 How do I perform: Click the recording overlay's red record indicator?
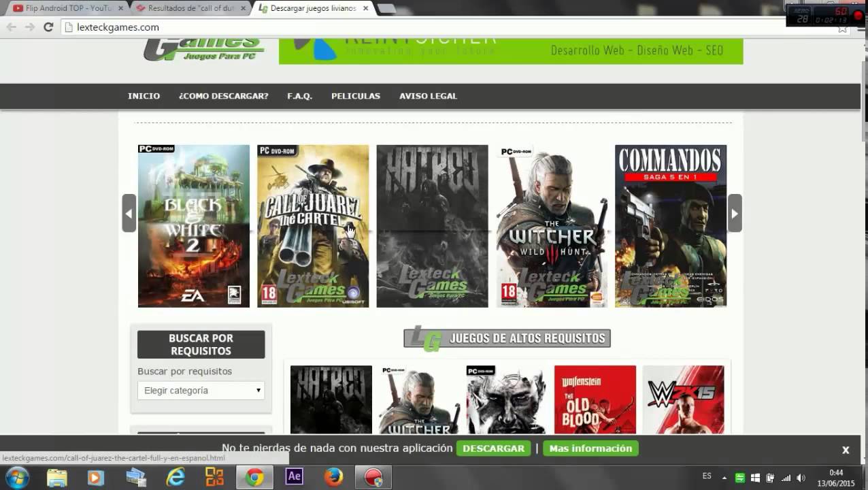click(x=858, y=16)
